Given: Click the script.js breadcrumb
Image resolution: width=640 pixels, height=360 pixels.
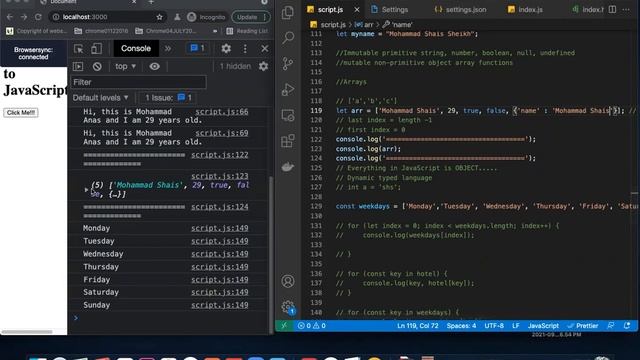Looking at the screenshot, I should coord(329,24).
